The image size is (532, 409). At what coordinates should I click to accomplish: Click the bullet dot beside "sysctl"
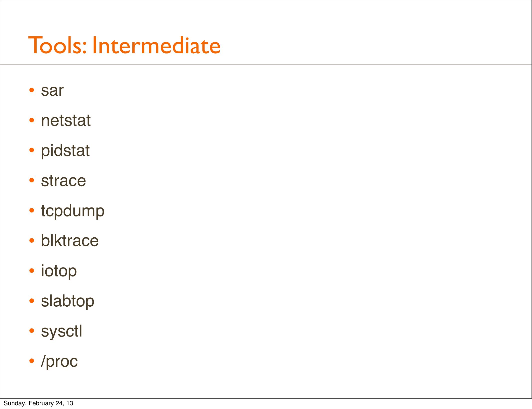[32, 331]
